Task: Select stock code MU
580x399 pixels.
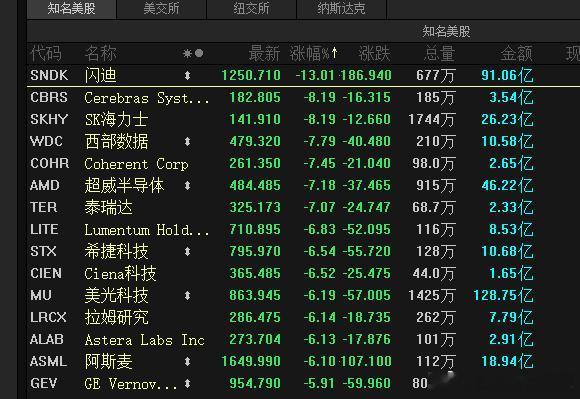Action: coord(41,295)
